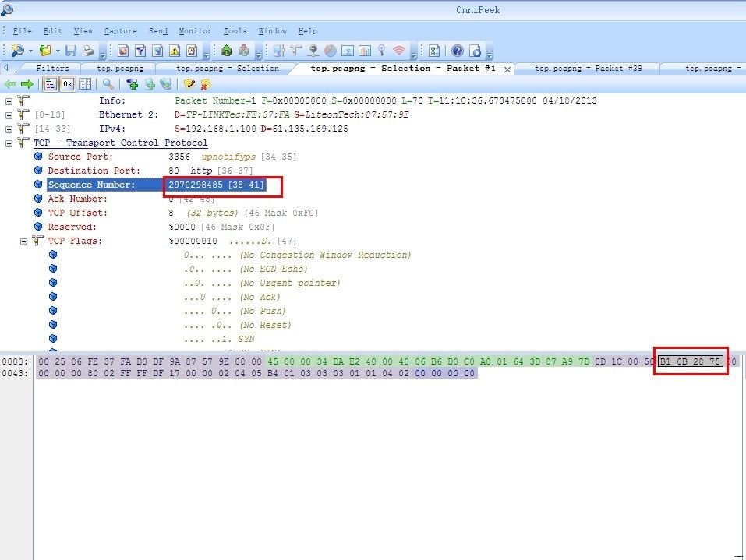Expand the IPv4 header node
The image size is (746, 560).
coord(9,129)
